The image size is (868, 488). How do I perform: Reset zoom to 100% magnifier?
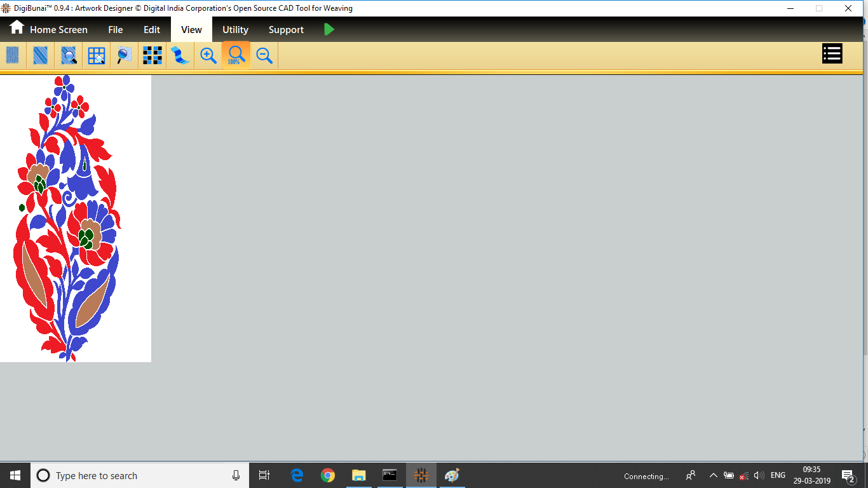pos(236,55)
